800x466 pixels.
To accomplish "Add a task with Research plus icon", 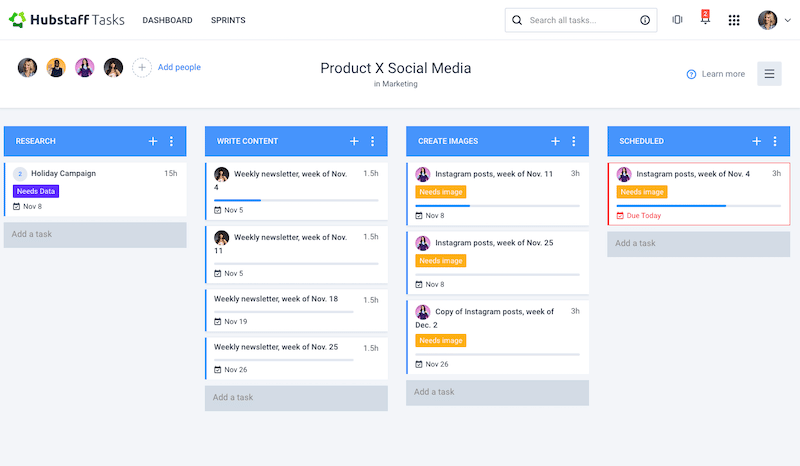I will tap(153, 141).
